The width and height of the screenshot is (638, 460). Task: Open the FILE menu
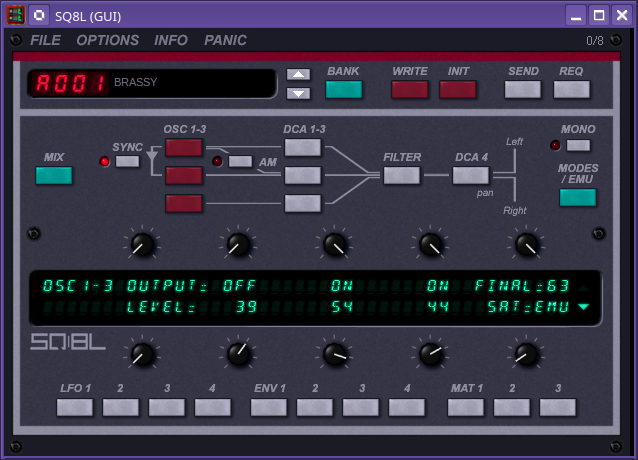coord(45,40)
